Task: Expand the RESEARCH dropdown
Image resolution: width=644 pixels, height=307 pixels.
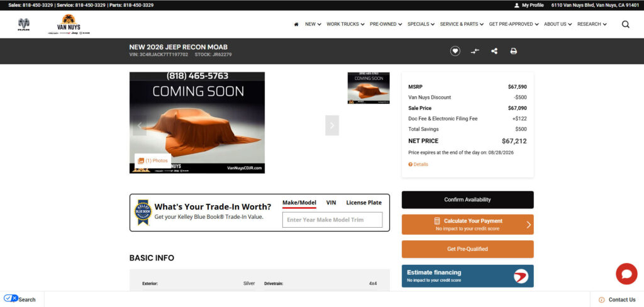Action: pyautogui.click(x=592, y=25)
